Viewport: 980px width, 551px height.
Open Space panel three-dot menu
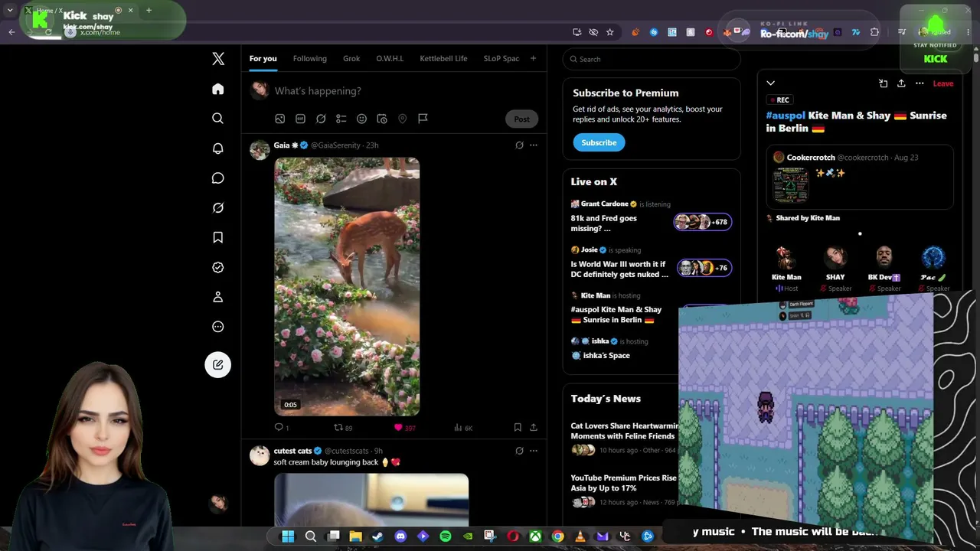(x=920, y=83)
